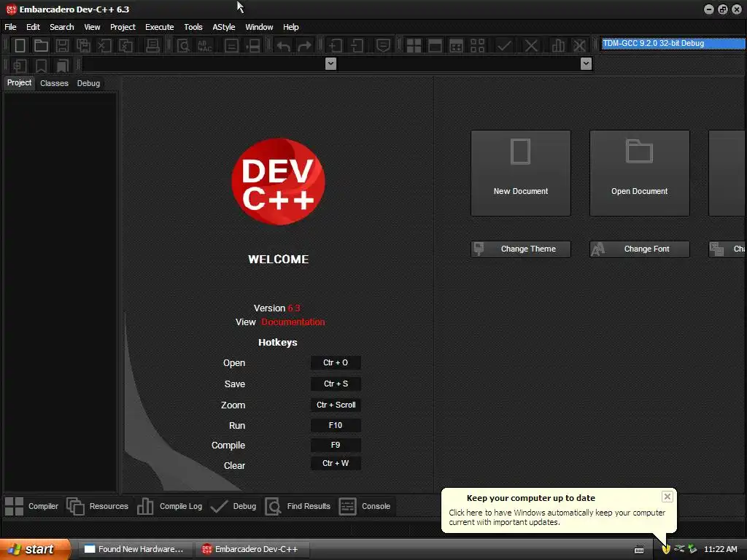The width and height of the screenshot is (747, 560).
Task: Click the yellow Windows Update shield tray icon
Action: pyautogui.click(x=666, y=549)
